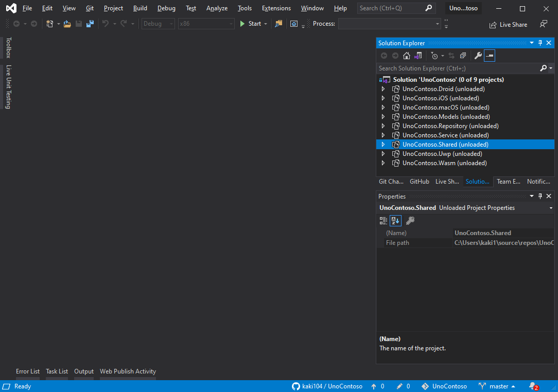This screenshot has height=392, width=558.
Task: Click the UnoContoso repository status bar item
Action: coord(444,386)
